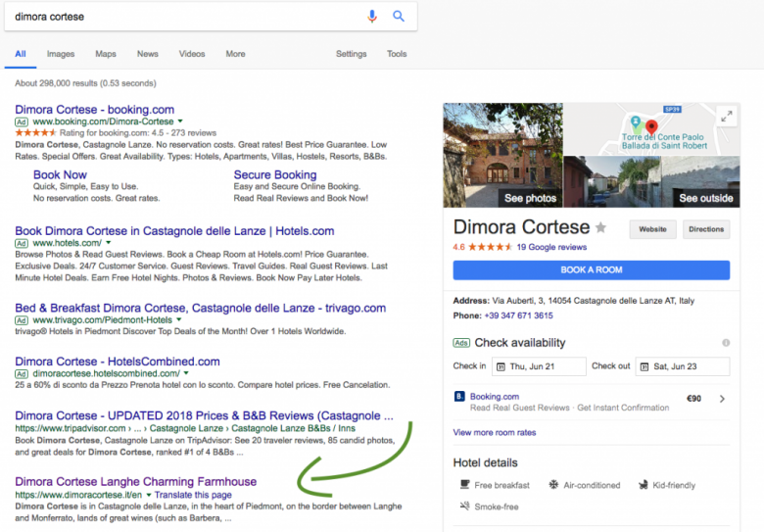
Task: Click the Booking.com rate link
Action: 495,397
